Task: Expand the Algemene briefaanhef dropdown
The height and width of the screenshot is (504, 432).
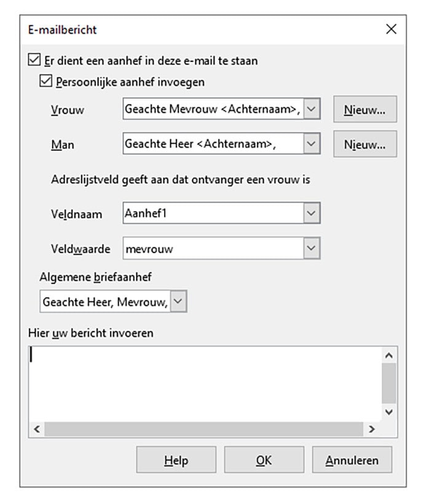Action: [x=177, y=301]
